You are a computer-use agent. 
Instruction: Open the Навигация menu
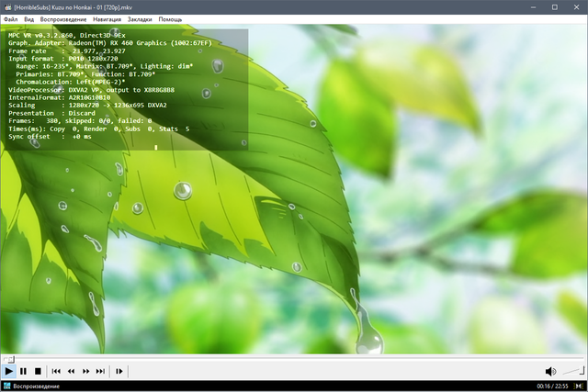click(x=107, y=19)
